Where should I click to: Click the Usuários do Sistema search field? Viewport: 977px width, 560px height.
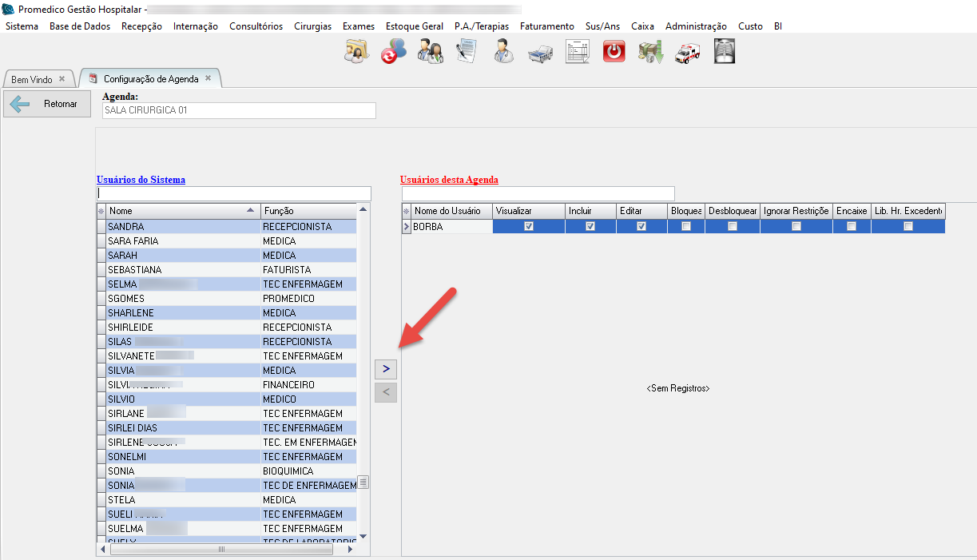click(x=234, y=193)
